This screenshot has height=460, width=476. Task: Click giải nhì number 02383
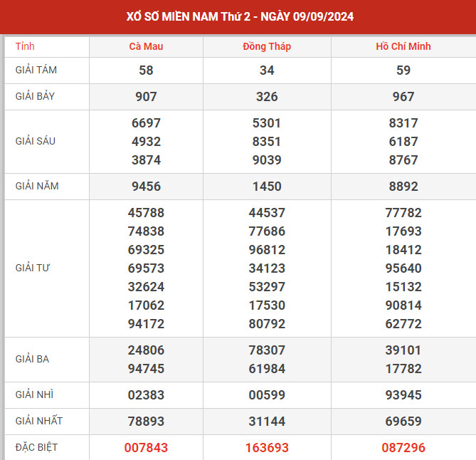pos(146,395)
